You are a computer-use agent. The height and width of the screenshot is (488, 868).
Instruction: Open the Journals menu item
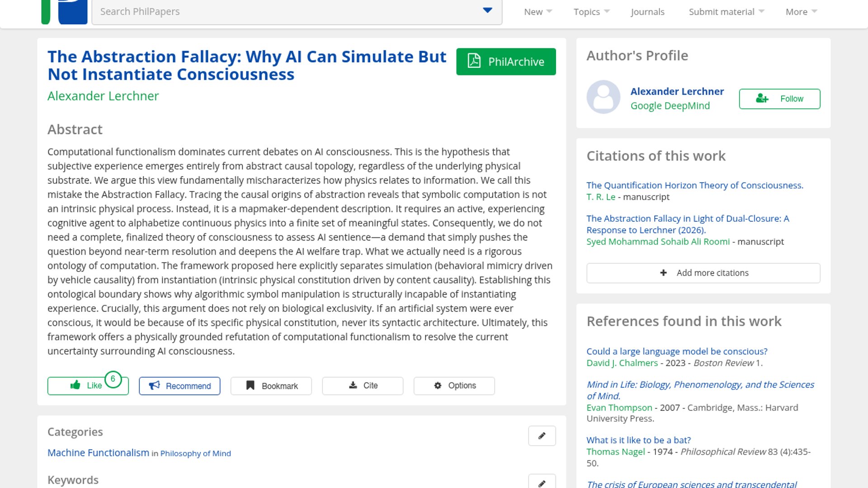pos(647,12)
